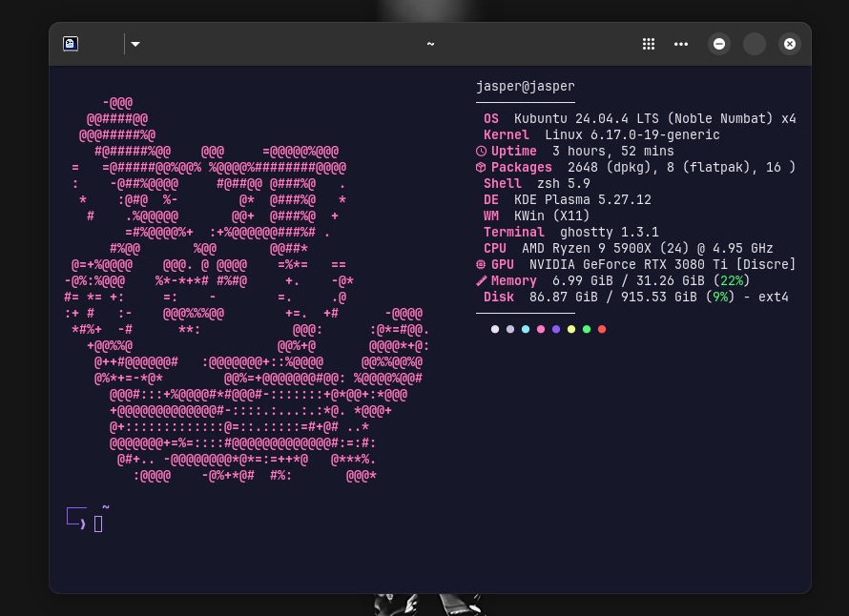Select NVIDIA GeForce RTX 3080 Ti text

click(x=628, y=265)
